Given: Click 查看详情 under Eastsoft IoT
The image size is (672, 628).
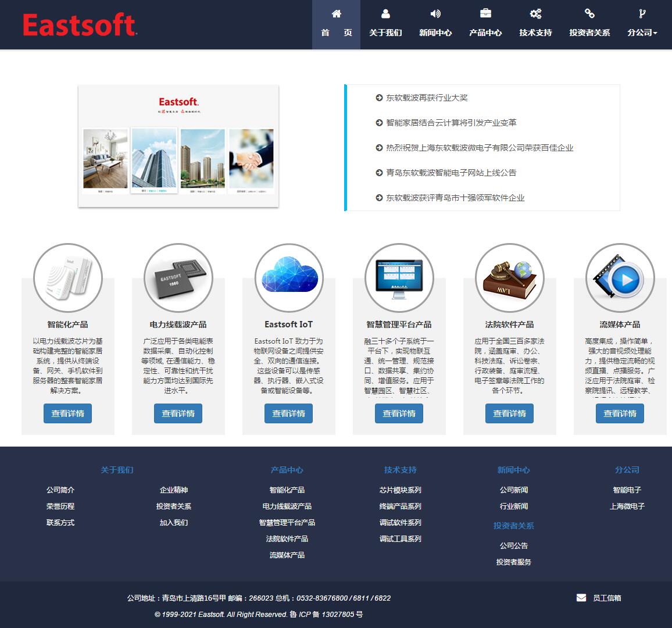Looking at the screenshot, I should coord(289,413).
